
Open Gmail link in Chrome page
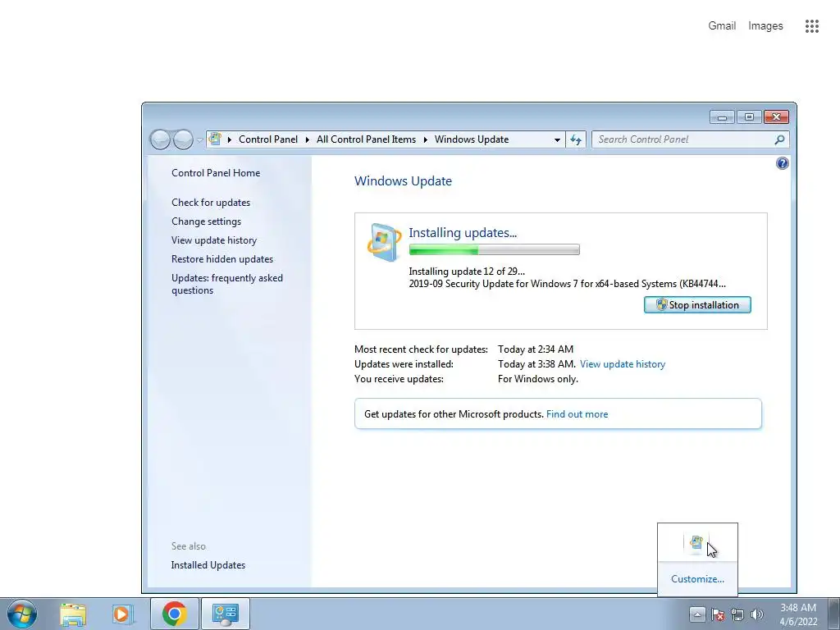tap(722, 25)
